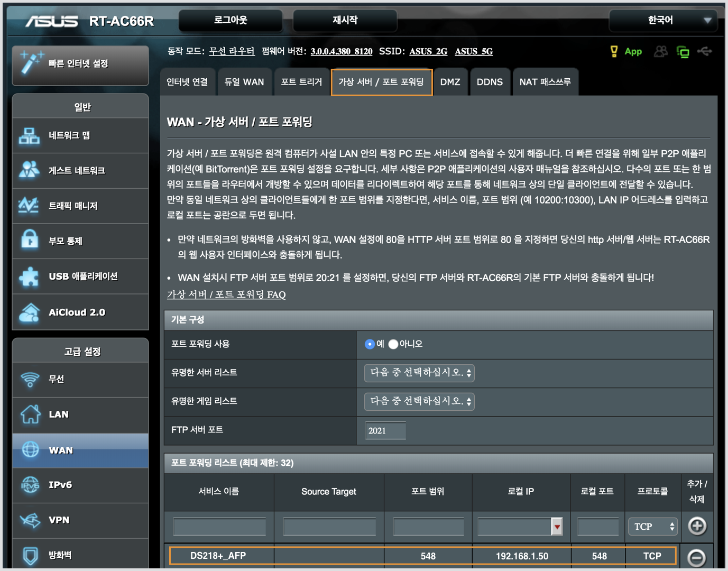This screenshot has height=571, width=728.
Task: Click the 방화벽 shield icon
Action: 30,556
